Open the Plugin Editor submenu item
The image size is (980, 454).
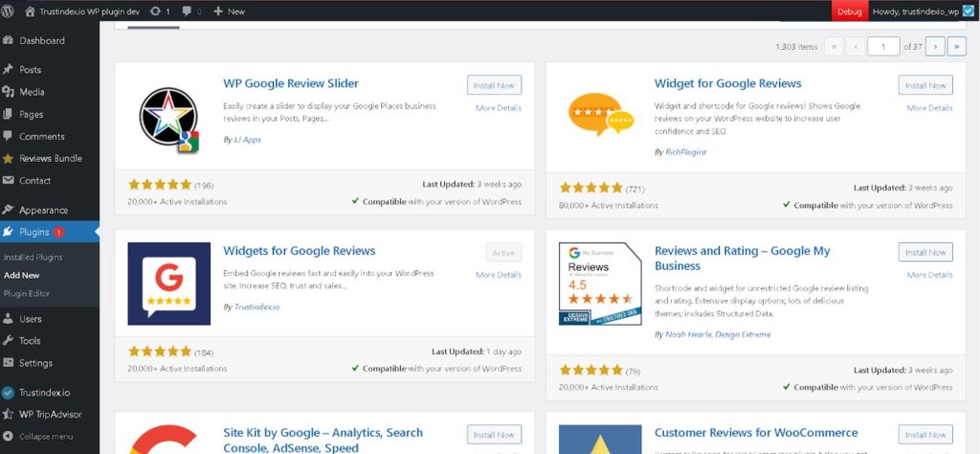coord(28,292)
